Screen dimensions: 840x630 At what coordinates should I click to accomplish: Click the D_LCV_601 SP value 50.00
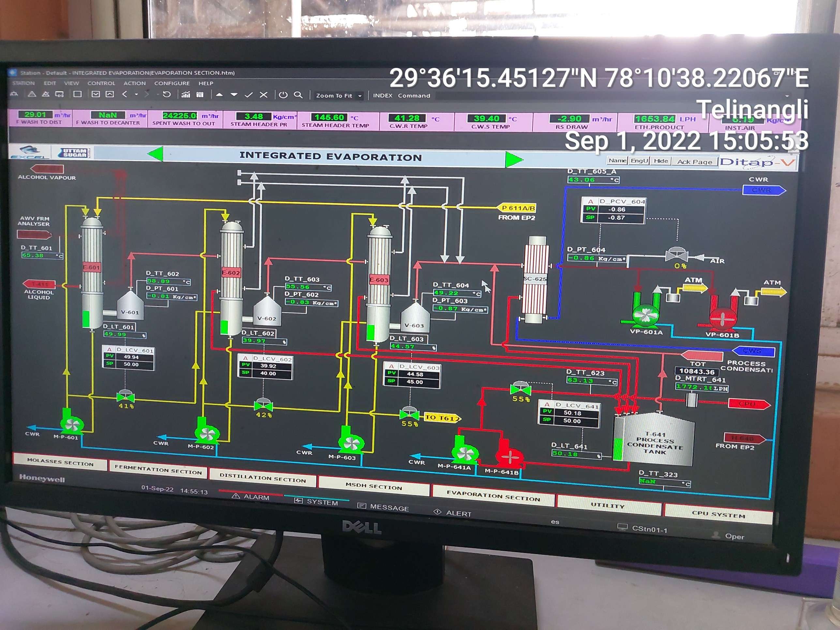(131, 364)
